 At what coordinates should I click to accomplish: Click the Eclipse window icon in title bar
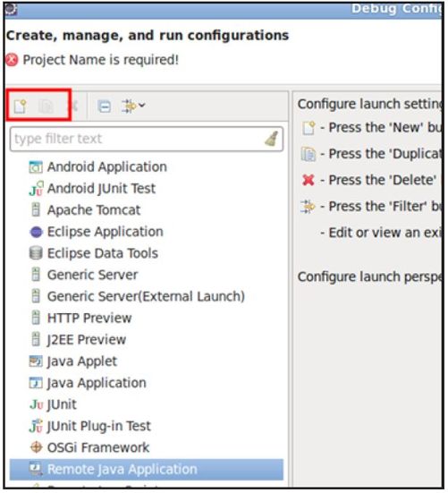point(12,9)
